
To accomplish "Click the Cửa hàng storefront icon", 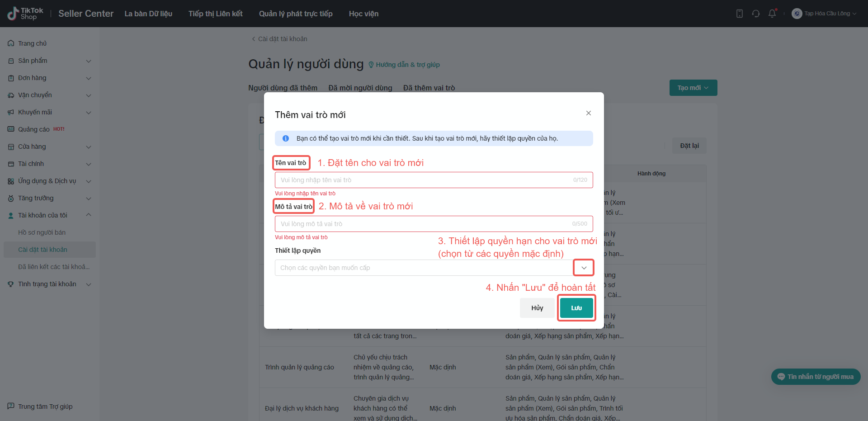I will click(x=11, y=147).
